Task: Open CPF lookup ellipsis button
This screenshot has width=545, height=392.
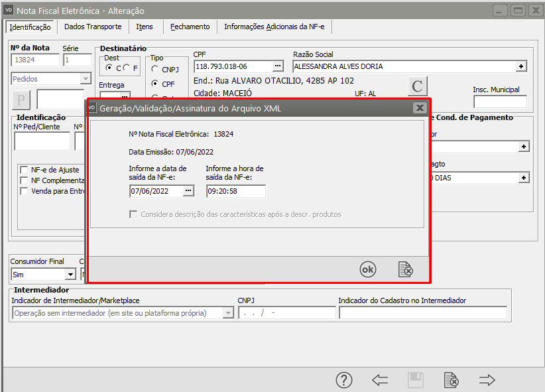Action: (x=278, y=66)
